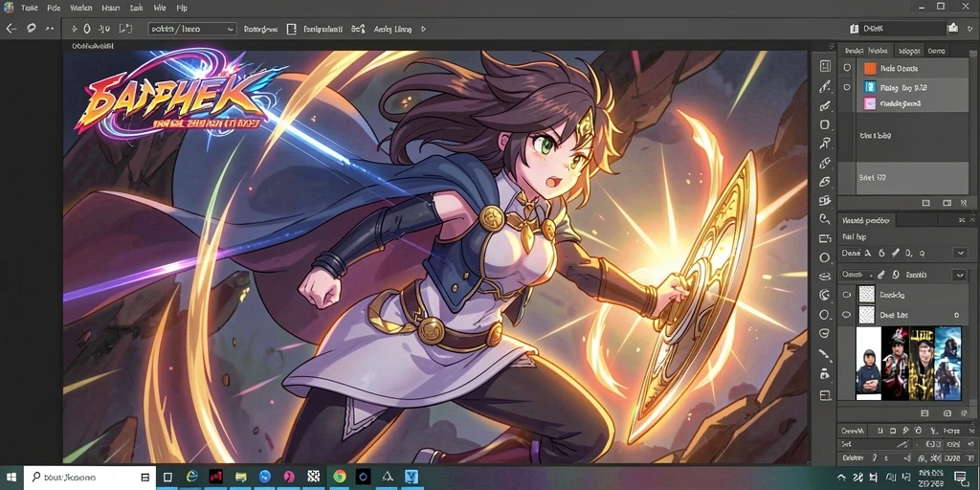Select the topmost tool in the vertical toolbar

(825, 66)
